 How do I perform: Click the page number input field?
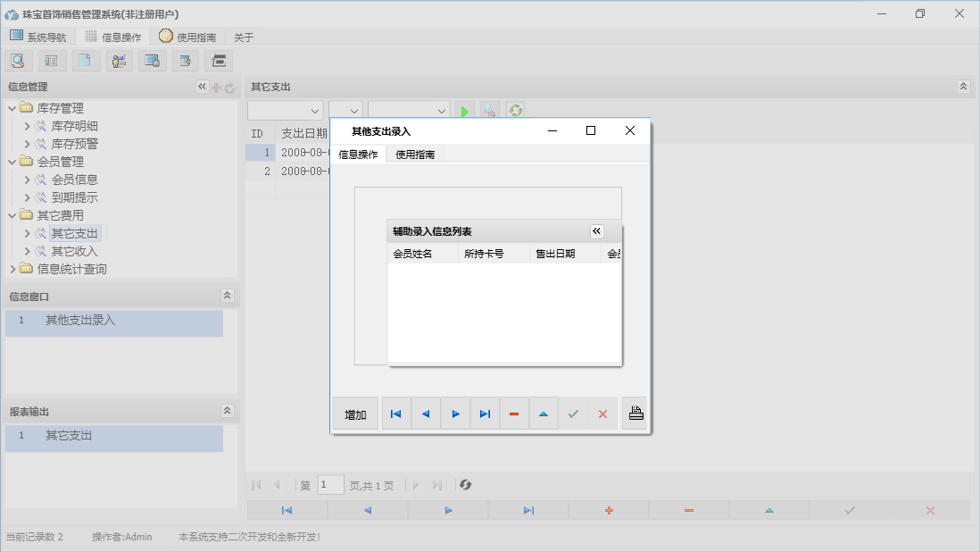click(330, 485)
